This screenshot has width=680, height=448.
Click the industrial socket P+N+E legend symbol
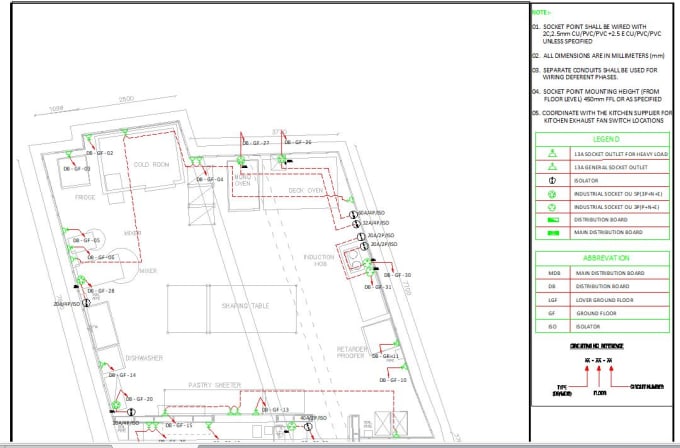tap(552, 207)
